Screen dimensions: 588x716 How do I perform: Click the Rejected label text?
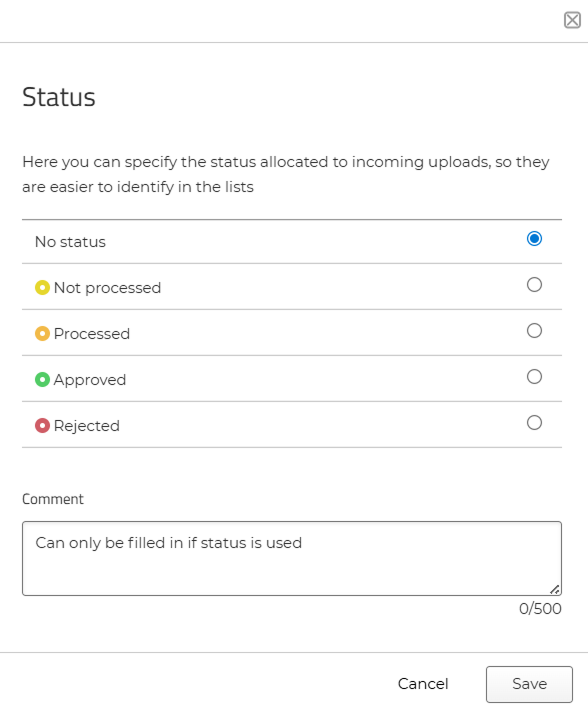point(87,426)
